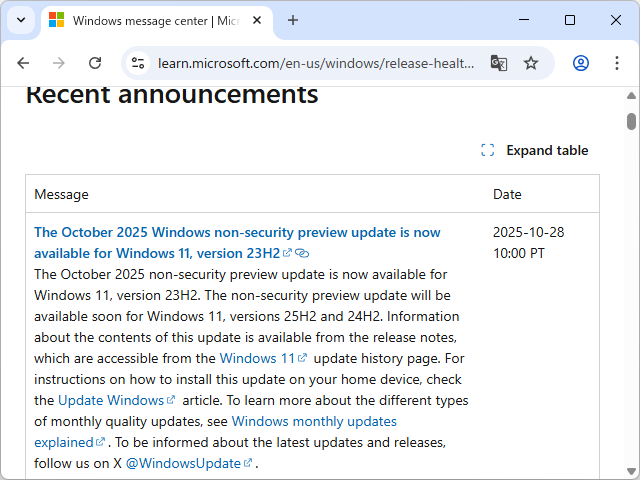Open the Chrome three-dot menu
The height and width of the screenshot is (480, 640).
coord(617,63)
